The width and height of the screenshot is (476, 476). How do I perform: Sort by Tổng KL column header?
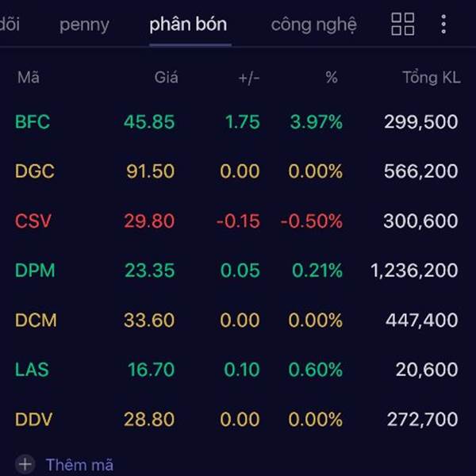pos(431,78)
